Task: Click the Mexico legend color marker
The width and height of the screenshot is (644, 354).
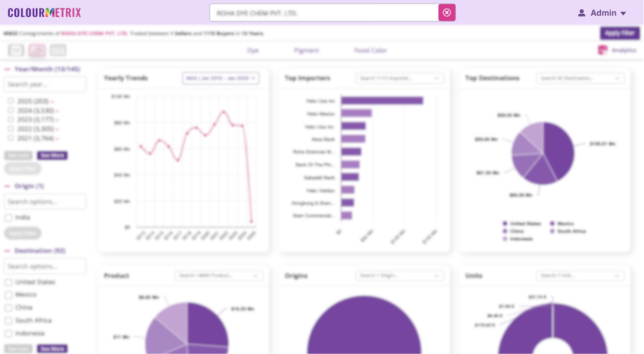Action: point(552,224)
